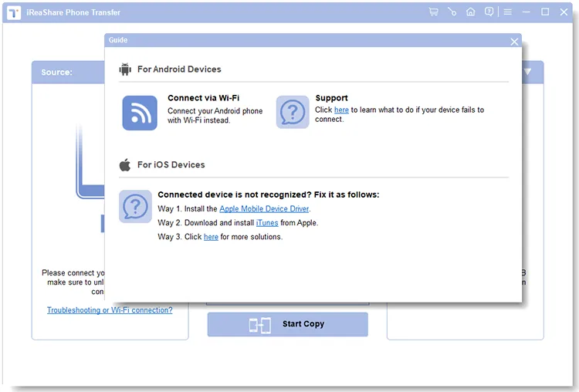Click the For iOS Devices heading
The image size is (579, 392).
click(x=171, y=164)
